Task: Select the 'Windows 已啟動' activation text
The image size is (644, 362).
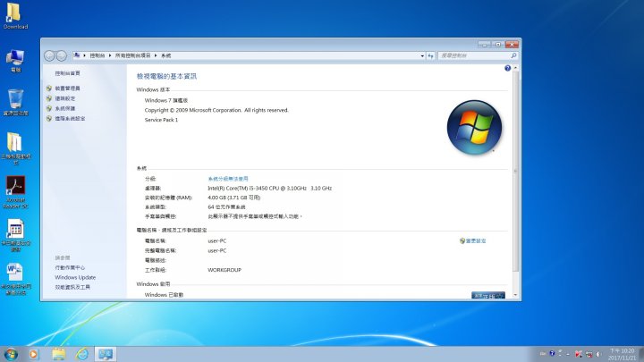Action: click(x=164, y=295)
